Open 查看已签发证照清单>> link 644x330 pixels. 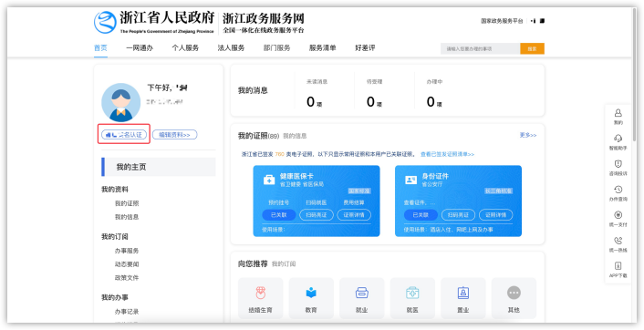click(x=447, y=154)
